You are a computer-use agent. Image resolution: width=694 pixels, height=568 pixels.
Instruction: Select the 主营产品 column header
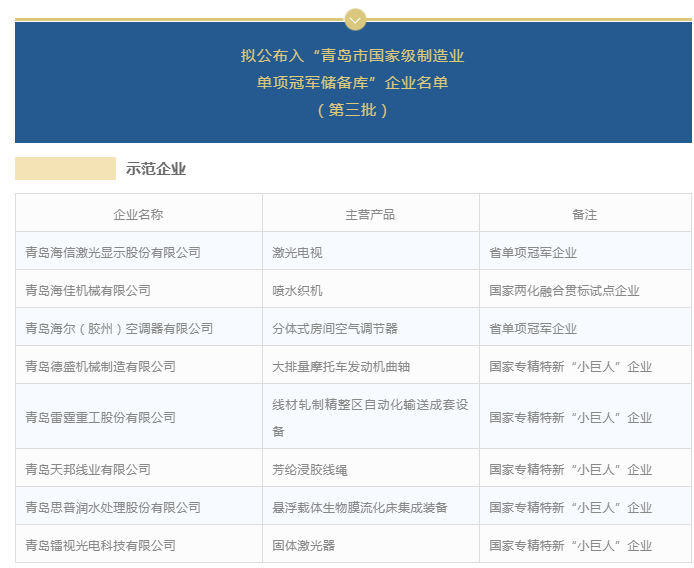point(370,215)
